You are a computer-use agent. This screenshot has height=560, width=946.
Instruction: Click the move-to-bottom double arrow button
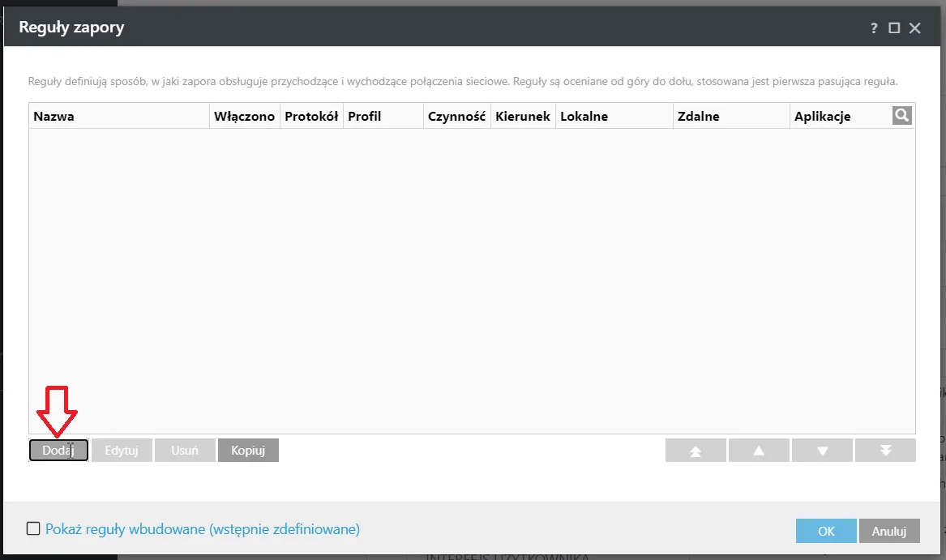point(886,451)
